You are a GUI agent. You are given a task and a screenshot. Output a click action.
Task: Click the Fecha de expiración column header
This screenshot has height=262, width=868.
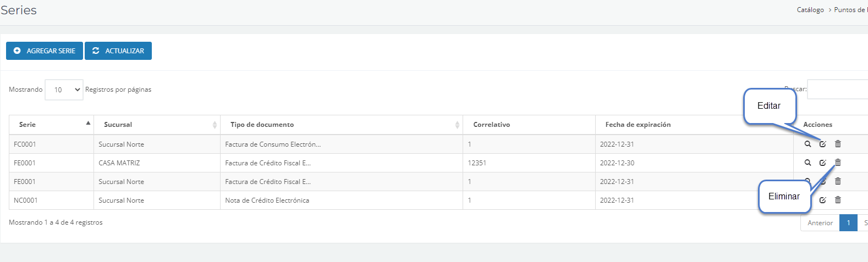point(638,125)
